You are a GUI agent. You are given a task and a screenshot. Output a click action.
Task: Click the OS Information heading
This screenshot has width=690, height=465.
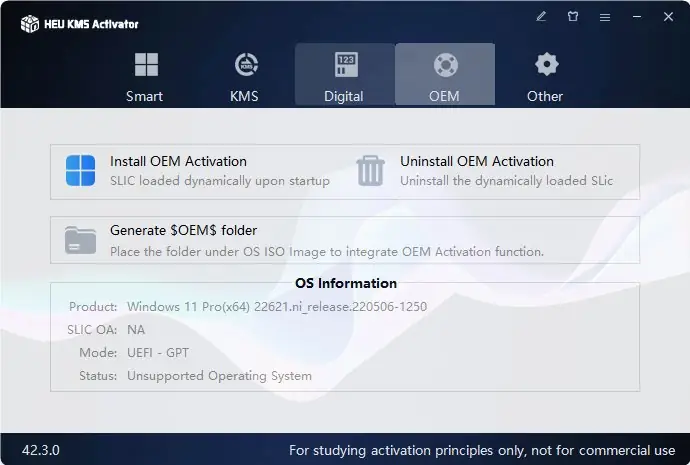pos(346,283)
